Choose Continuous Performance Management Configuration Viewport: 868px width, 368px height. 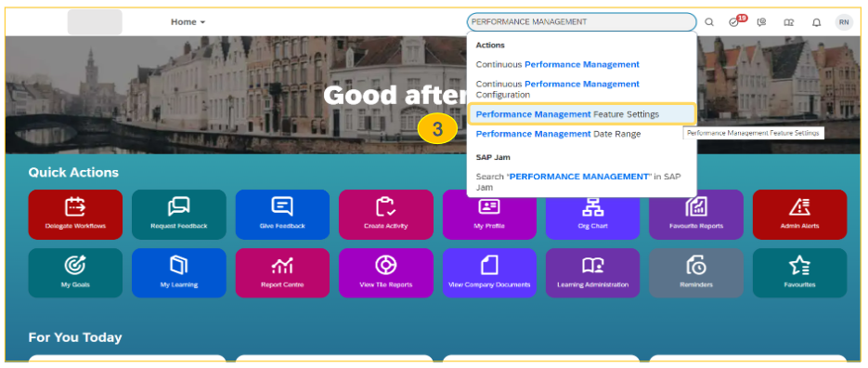point(581,89)
